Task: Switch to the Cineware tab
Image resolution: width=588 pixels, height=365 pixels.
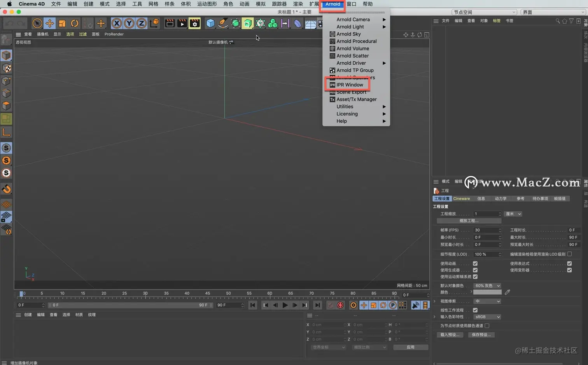Action: click(461, 198)
